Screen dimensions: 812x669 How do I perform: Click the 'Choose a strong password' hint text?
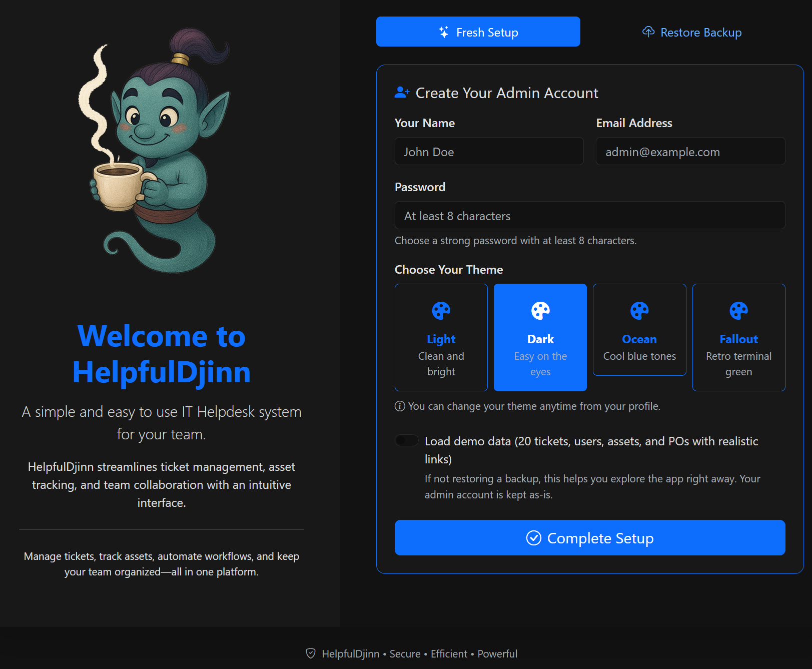(515, 241)
